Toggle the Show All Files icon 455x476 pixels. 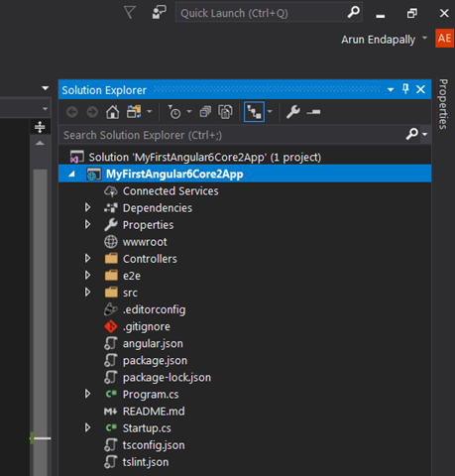click(225, 112)
